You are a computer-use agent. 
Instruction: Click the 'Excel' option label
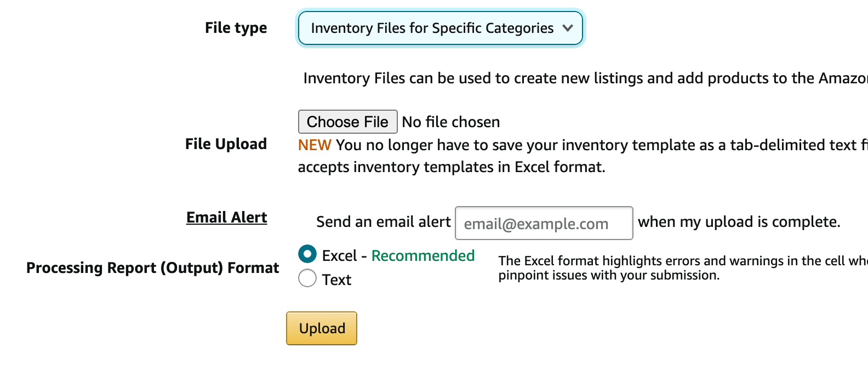(x=339, y=256)
